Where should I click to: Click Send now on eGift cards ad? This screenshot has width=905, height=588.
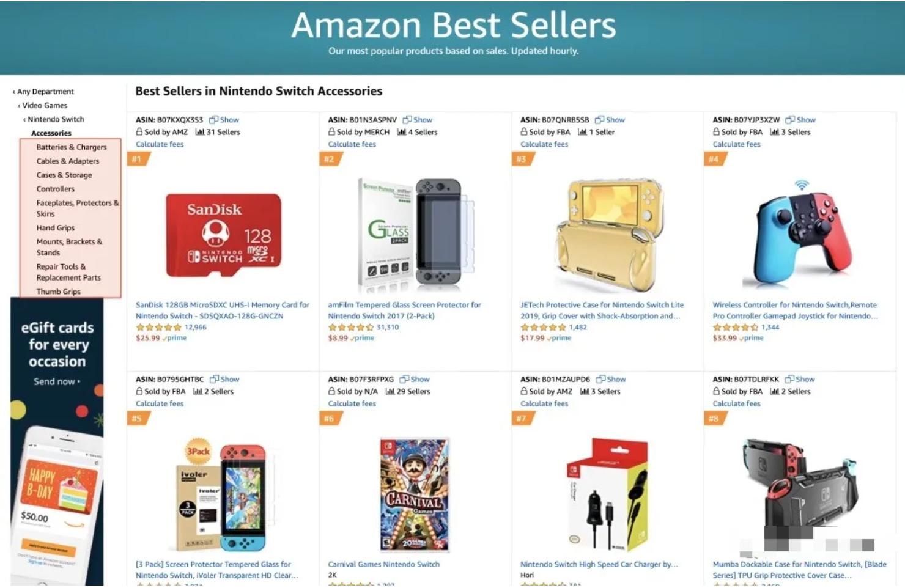point(56,381)
